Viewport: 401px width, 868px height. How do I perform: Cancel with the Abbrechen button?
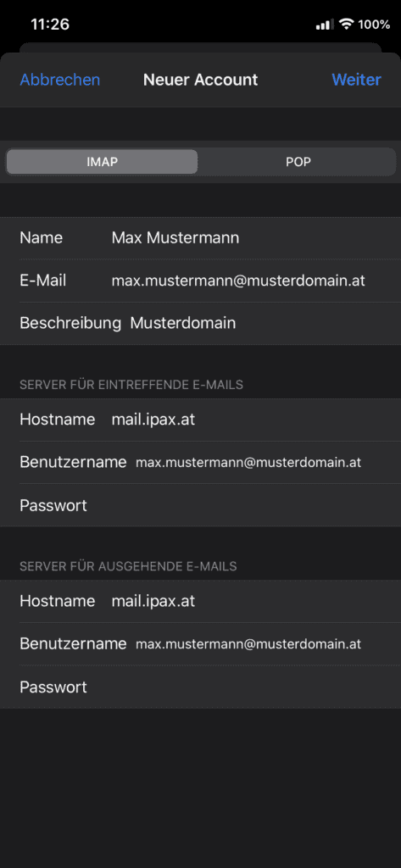[x=60, y=80]
